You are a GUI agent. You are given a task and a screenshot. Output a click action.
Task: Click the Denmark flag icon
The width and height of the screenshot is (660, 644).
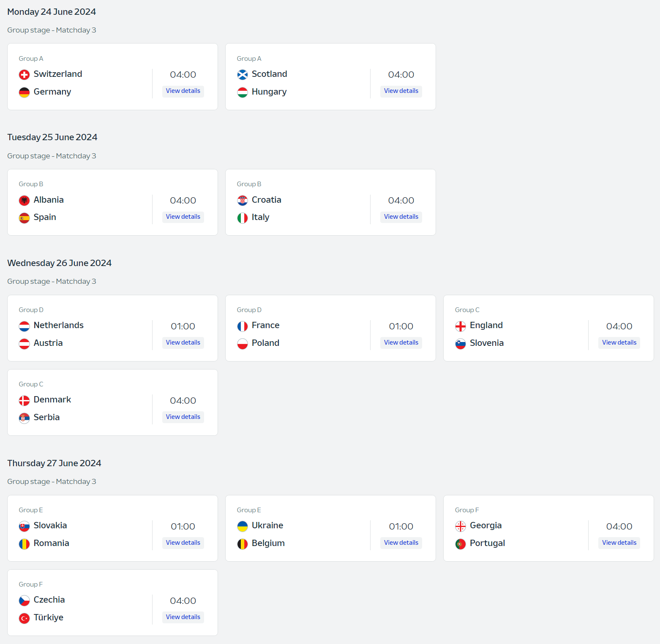[25, 400]
